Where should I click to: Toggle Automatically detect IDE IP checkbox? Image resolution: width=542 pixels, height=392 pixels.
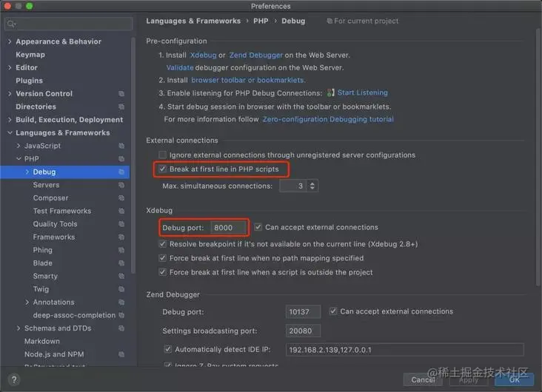[x=167, y=349]
